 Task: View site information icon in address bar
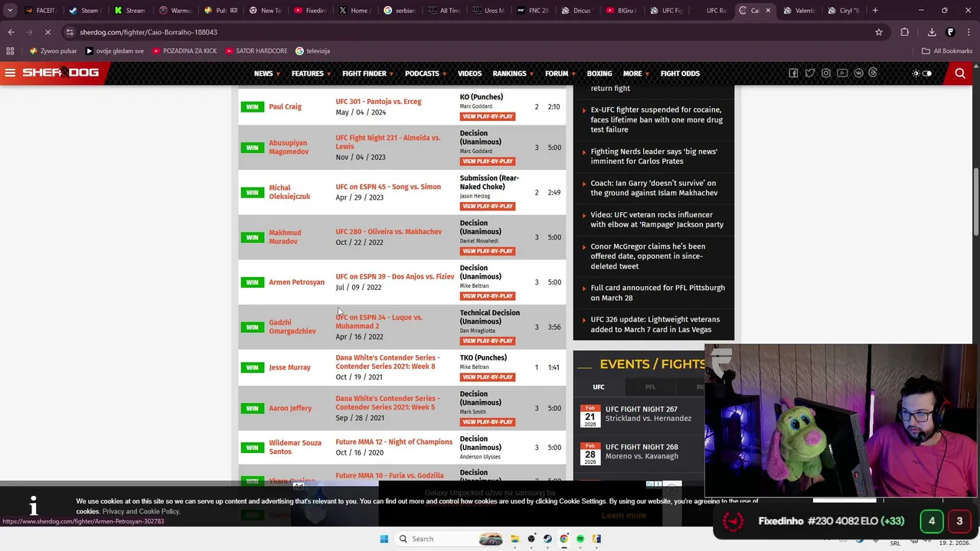[x=70, y=32]
